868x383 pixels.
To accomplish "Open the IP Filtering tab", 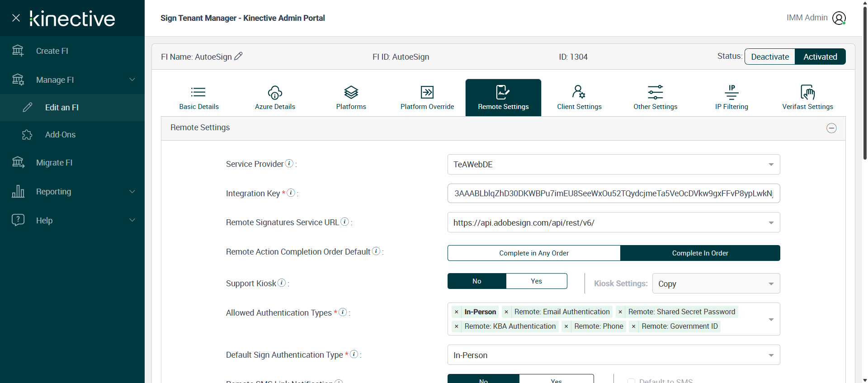I will [731, 98].
